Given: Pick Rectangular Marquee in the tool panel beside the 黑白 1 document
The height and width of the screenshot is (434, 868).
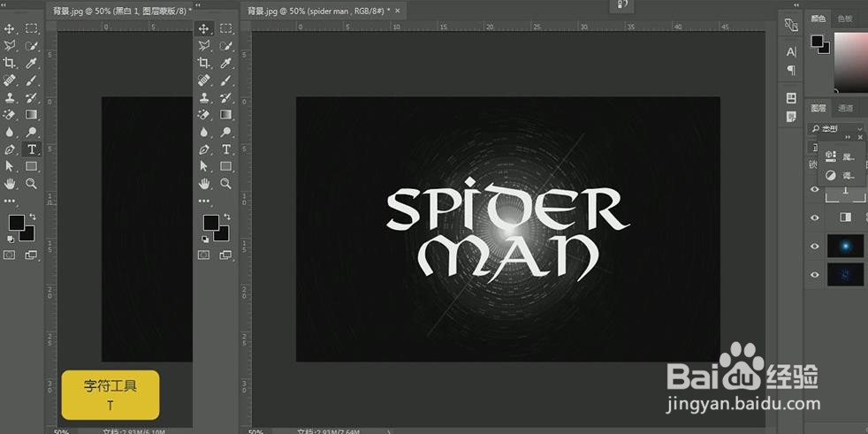Looking at the screenshot, I should pyautogui.click(x=32, y=28).
